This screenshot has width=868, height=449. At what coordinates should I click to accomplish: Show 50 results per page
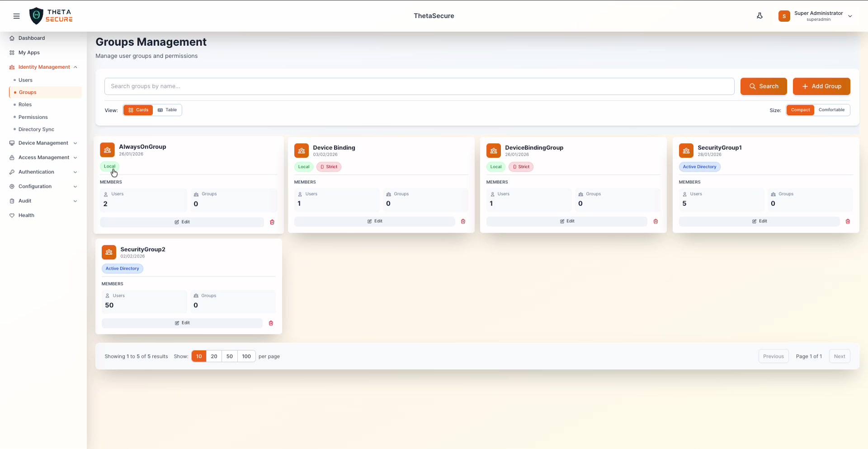230,356
